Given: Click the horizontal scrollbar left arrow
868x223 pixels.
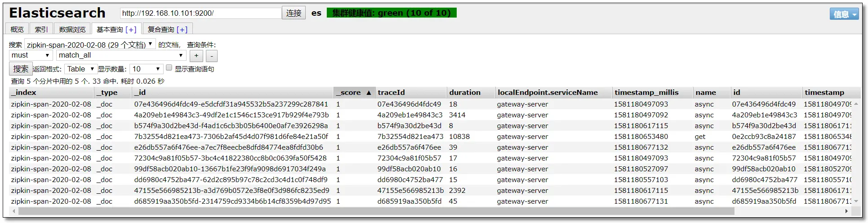Looking at the screenshot, I should click(x=14, y=211).
